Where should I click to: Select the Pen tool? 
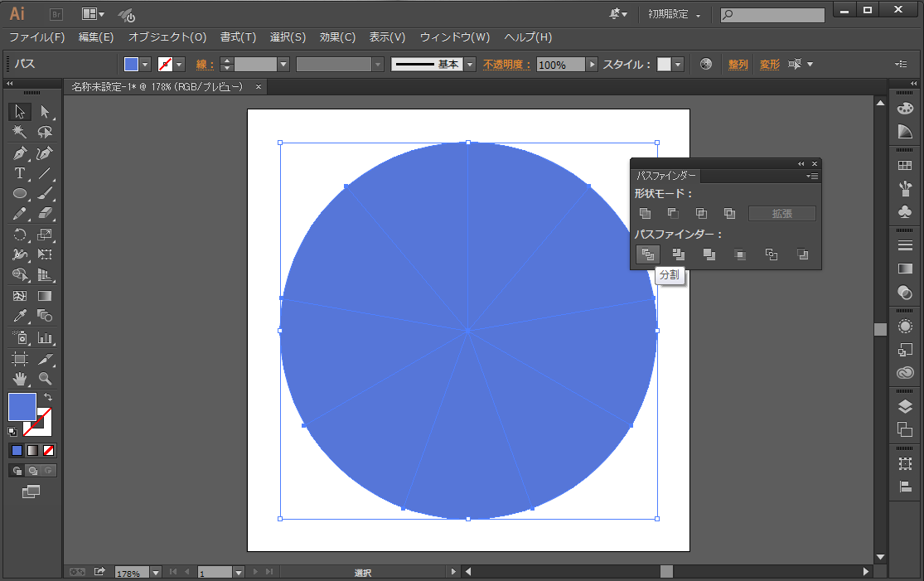[x=20, y=153]
